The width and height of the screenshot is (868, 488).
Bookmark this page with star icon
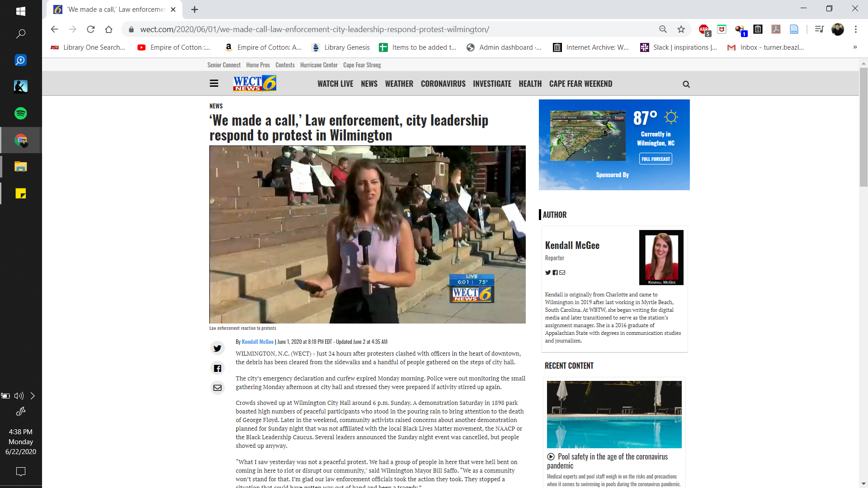point(681,29)
